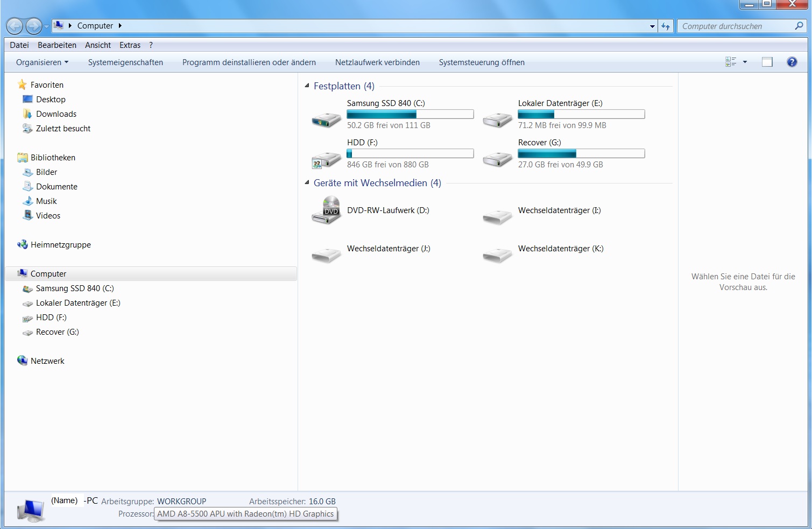Click the change view icon
Screen dimensions: 812x529
point(731,62)
